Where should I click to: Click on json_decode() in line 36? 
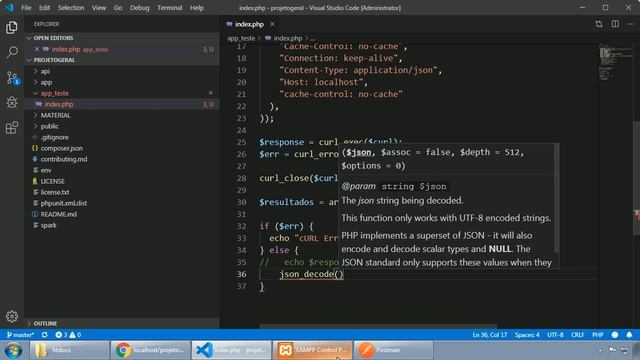pos(312,274)
